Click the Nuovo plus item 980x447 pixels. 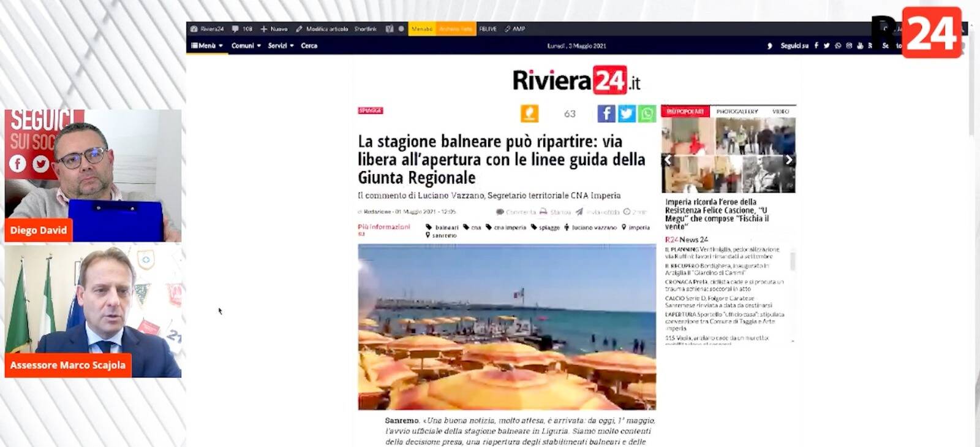274,29
